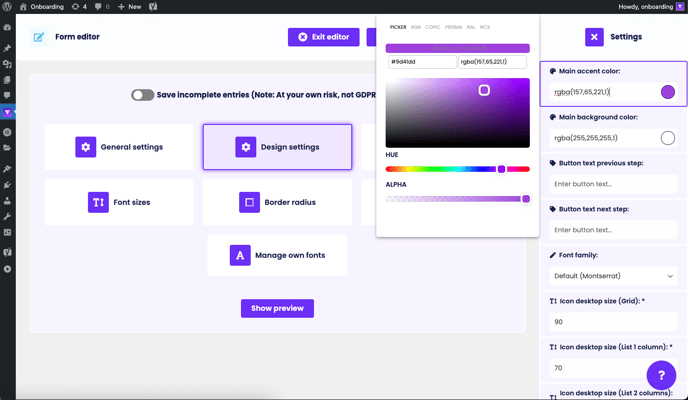
Task: Open Pages icon in sidebar
Action: pos(7,80)
